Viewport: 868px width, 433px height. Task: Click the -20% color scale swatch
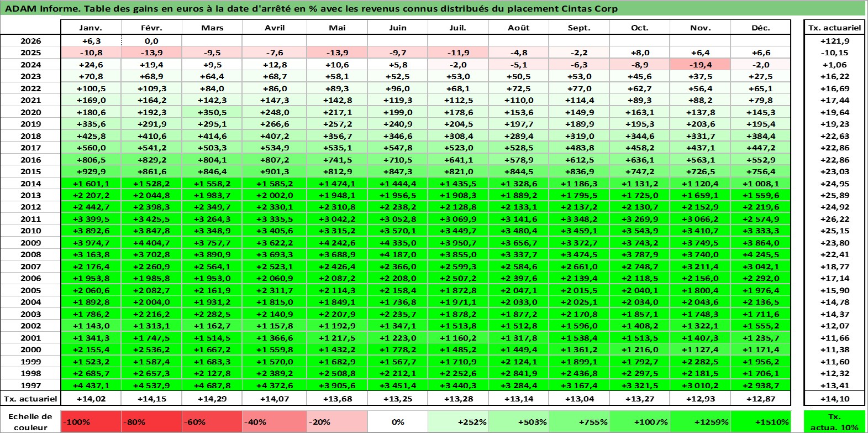(337, 421)
